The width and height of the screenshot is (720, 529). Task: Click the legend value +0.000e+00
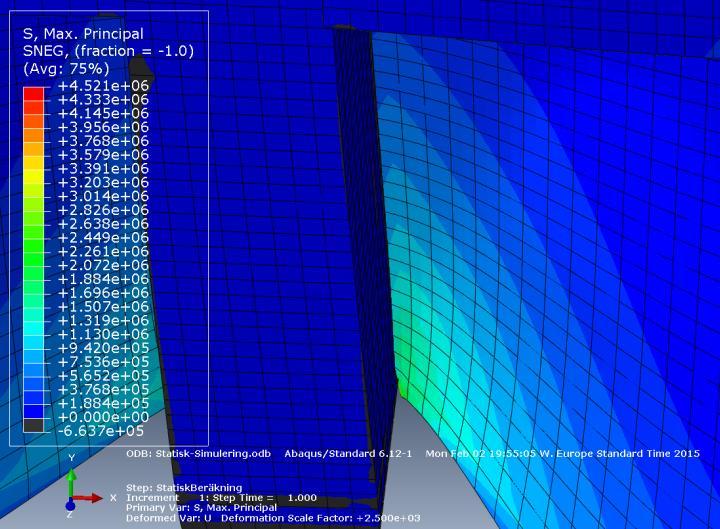pyautogui.click(x=103, y=417)
